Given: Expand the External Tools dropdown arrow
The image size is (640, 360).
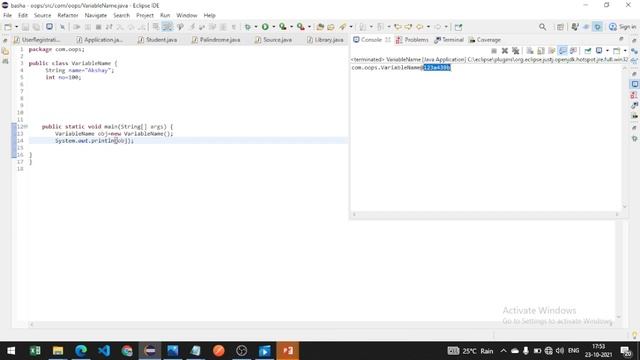Looking at the screenshot, I should [309, 27].
